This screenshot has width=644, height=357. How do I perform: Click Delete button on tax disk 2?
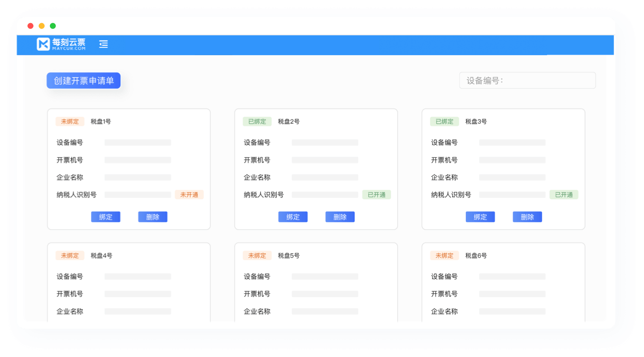pos(340,217)
